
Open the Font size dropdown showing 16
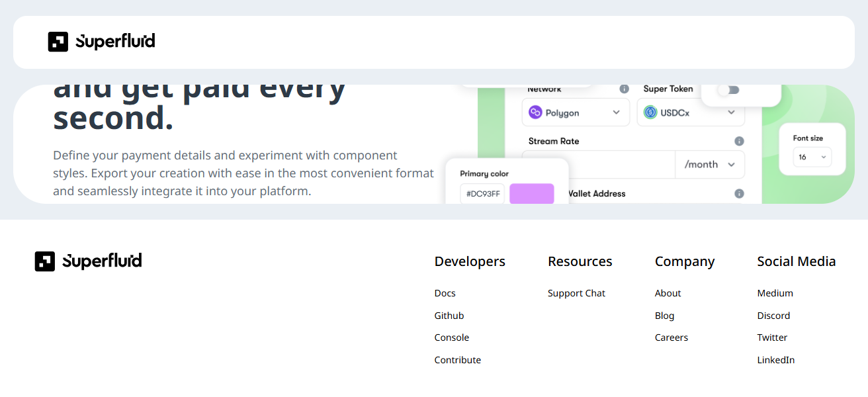tap(812, 157)
